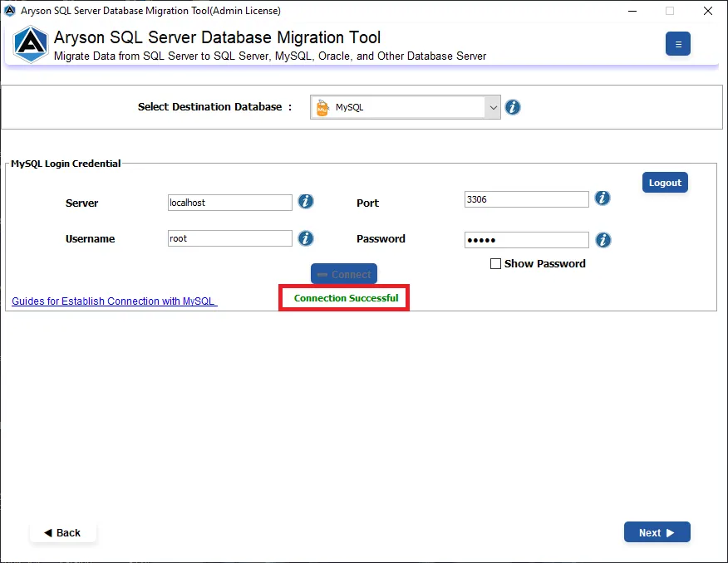Viewport: 728px width, 563px height.
Task: Click the Connection Successful status text
Action: click(346, 298)
